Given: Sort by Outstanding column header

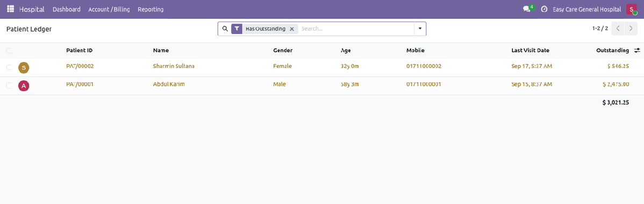Looking at the screenshot, I should coord(612,51).
